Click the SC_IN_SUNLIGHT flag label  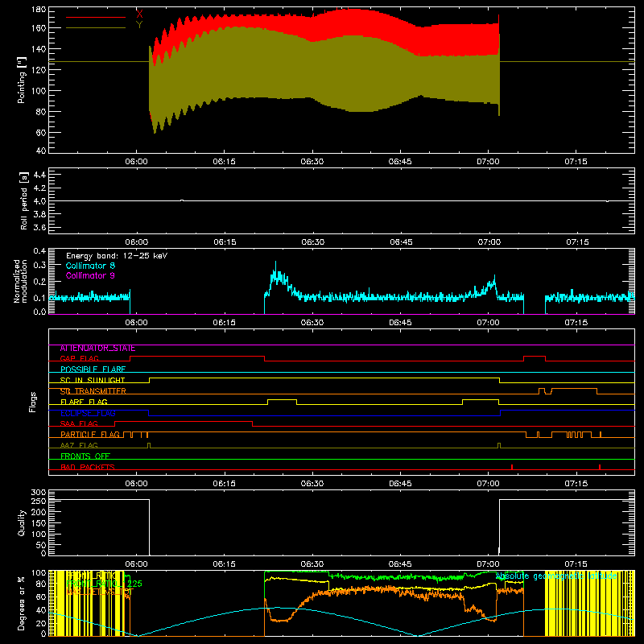click(x=93, y=380)
